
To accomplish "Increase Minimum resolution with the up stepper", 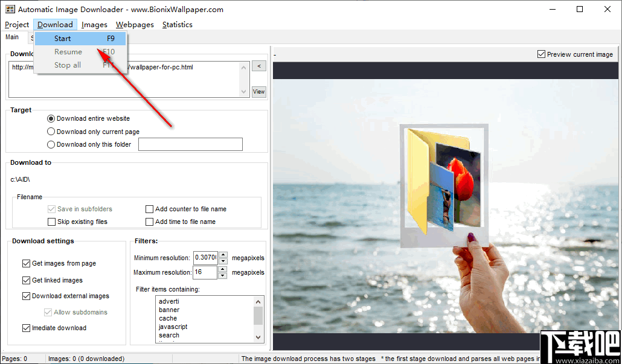I will (222, 255).
